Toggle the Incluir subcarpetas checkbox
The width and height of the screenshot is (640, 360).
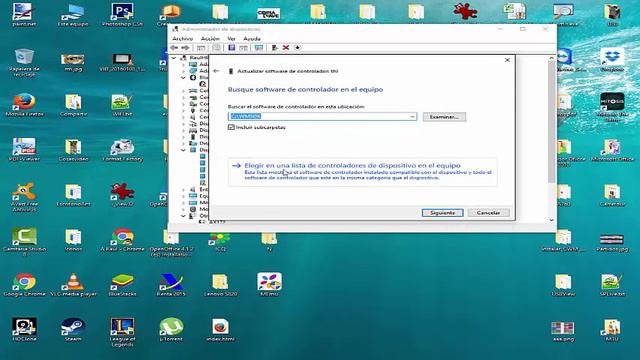pos(231,127)
